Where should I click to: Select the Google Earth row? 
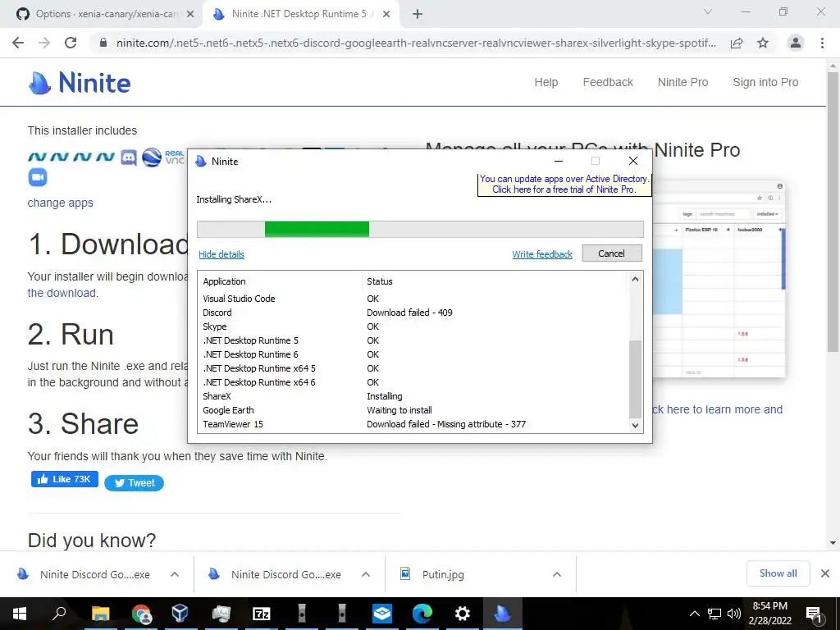[x=413, y=410]
